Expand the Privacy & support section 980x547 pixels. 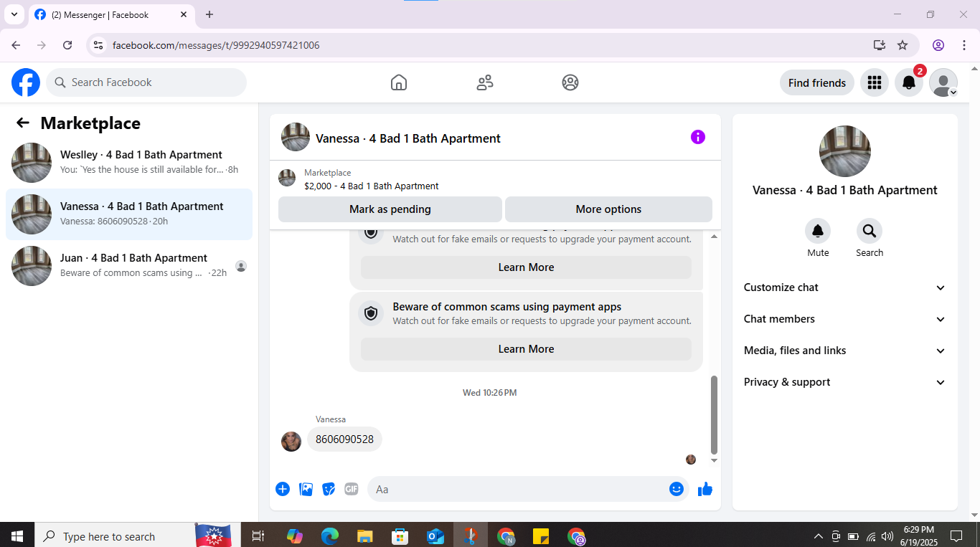point(845,382)
